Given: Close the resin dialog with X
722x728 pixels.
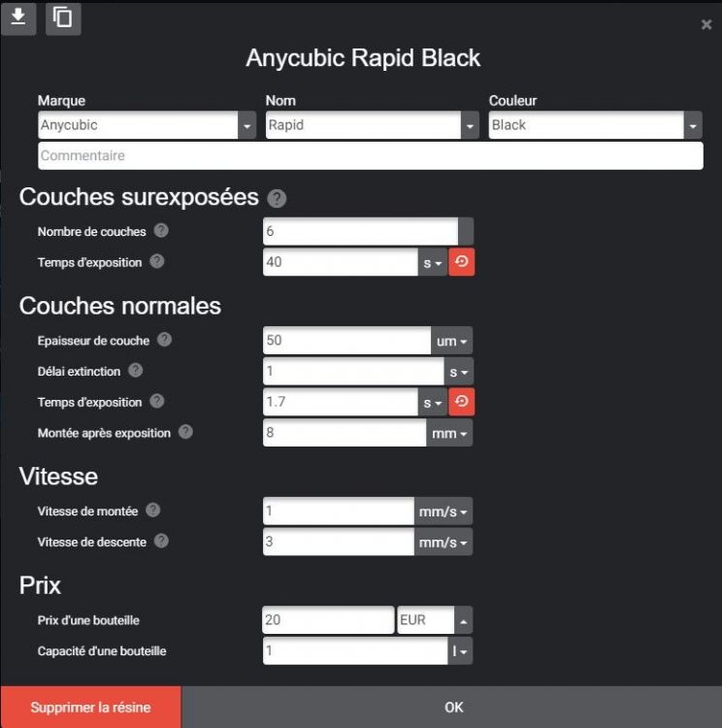Looking at the screenshot, I should (x=706, y=24).
